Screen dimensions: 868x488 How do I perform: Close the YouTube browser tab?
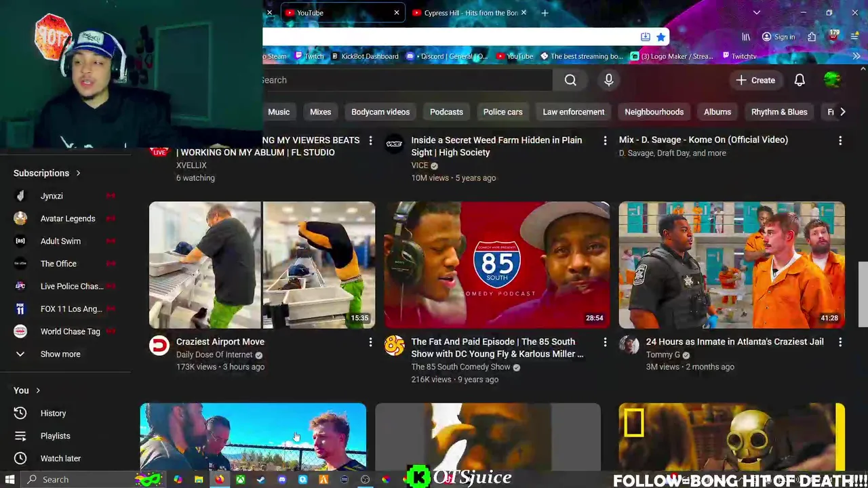pos(397,13)
